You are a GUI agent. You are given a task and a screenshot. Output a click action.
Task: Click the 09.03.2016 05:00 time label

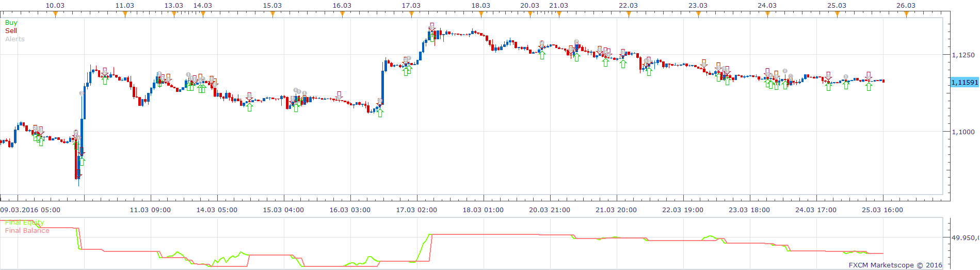point(30,210)
